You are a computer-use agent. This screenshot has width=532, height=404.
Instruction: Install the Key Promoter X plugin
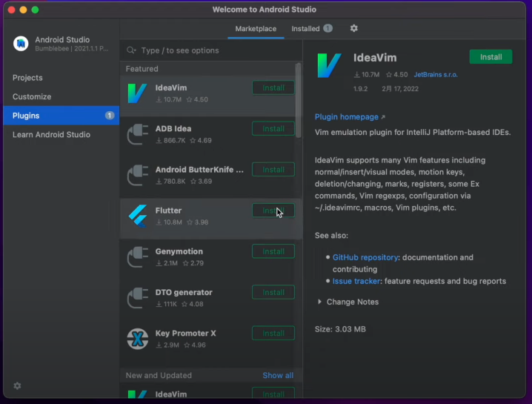pos(273,334)
